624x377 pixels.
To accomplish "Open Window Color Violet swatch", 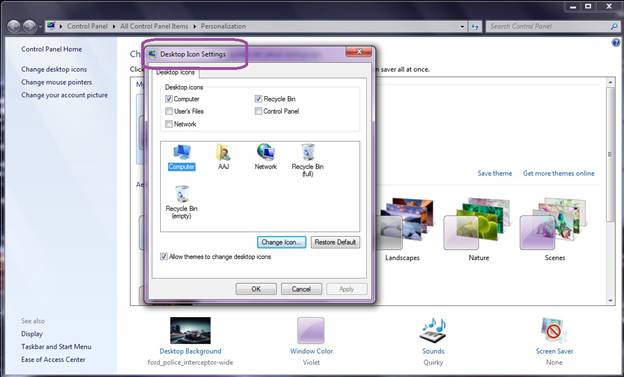I will [311, 330].
